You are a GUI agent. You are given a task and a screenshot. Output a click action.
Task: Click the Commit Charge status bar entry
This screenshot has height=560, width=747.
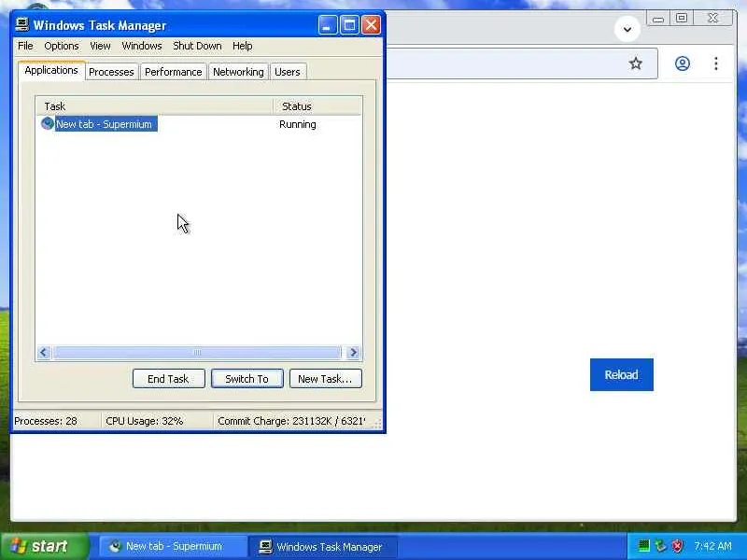291,421
